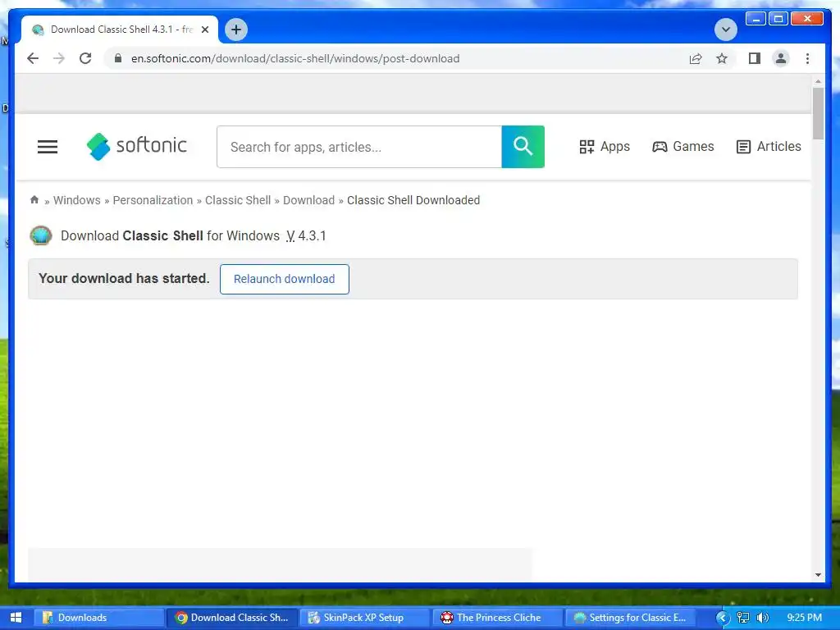Viewport: 840px width, 630px height.
Task: Maximize the Chrome window
Action: pos(778,20)
